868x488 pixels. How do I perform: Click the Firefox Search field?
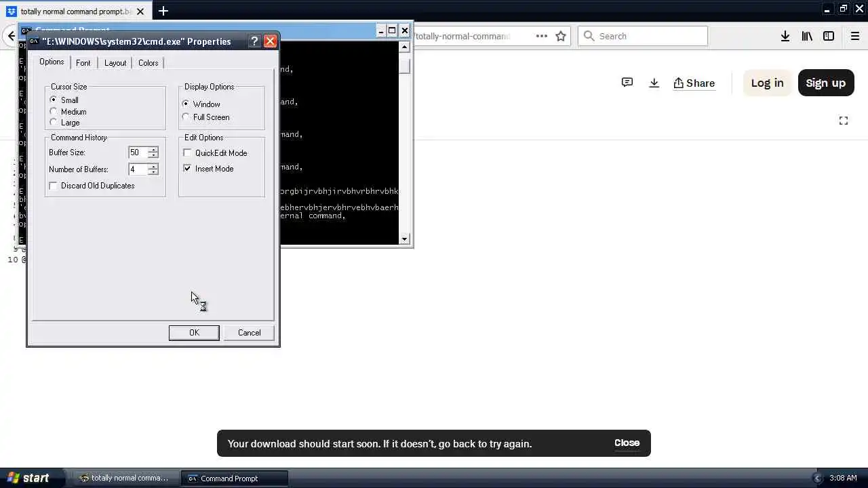[x=642, y=36]
